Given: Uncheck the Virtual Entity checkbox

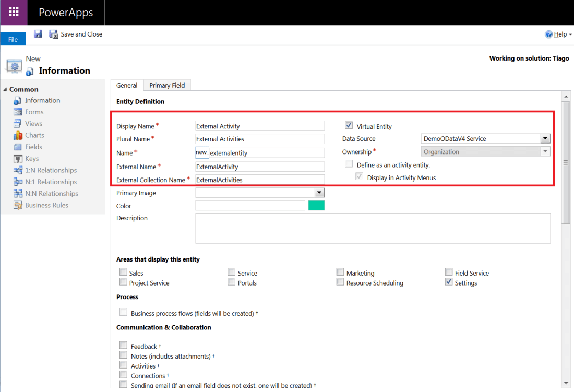Looking at the screenshot, I should click(x=349, y=126).
